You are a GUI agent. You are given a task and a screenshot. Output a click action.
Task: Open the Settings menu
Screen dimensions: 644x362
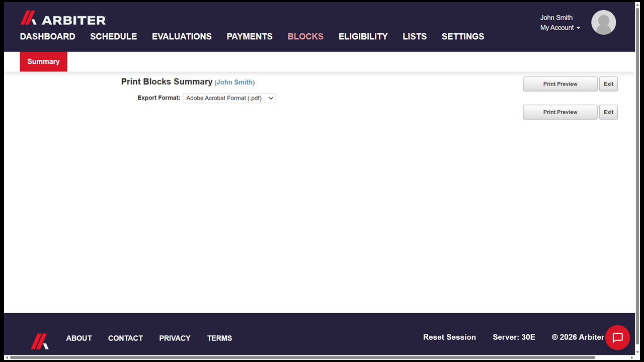(463, 36)
